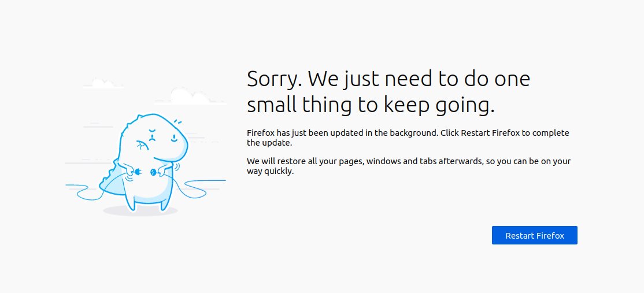Click the dinosaur's right foot

click(x=164, y=204)
